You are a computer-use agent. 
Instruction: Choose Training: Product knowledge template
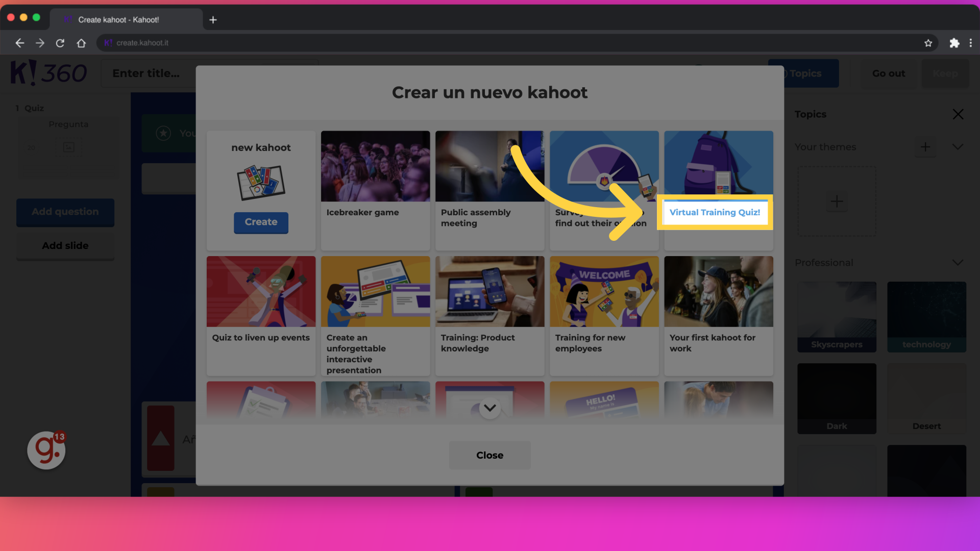[489, 316]
